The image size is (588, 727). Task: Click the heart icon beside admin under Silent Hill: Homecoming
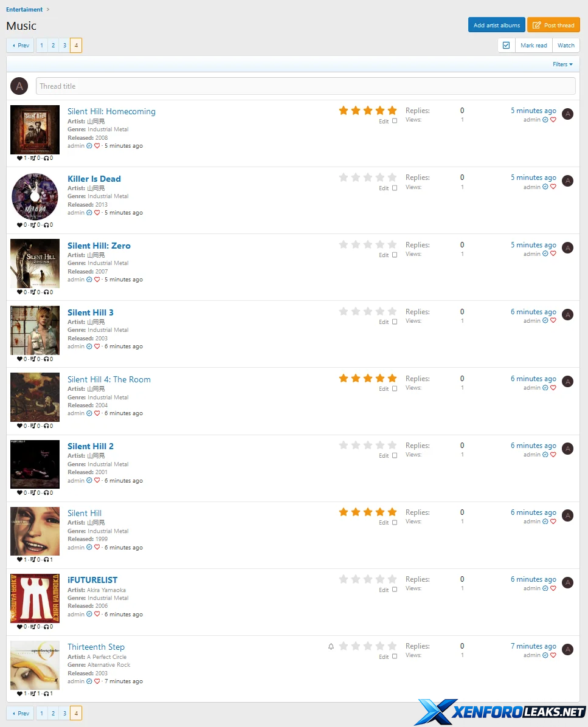(97, 146)
